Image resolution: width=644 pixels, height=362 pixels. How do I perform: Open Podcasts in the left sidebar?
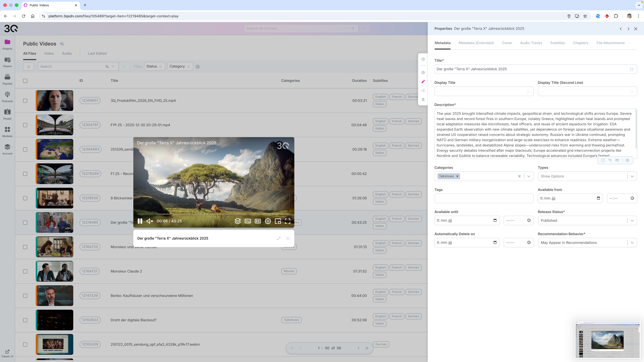click(x=7, y=97)
